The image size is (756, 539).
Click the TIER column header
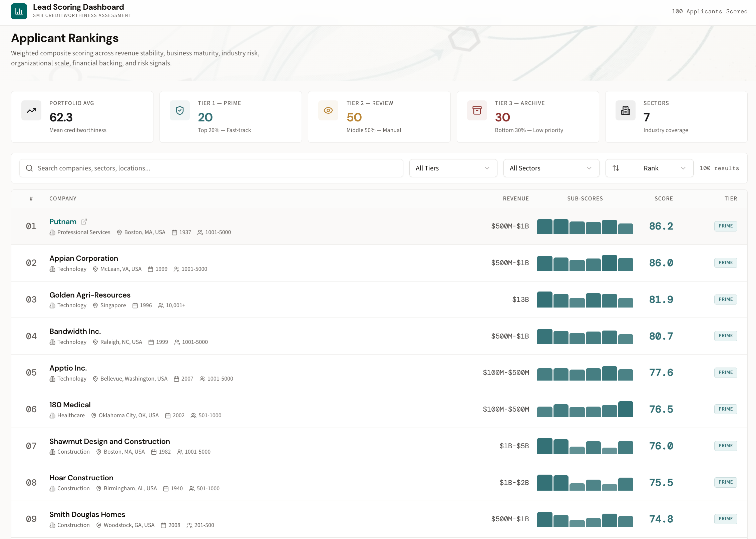tap(731, 198)
